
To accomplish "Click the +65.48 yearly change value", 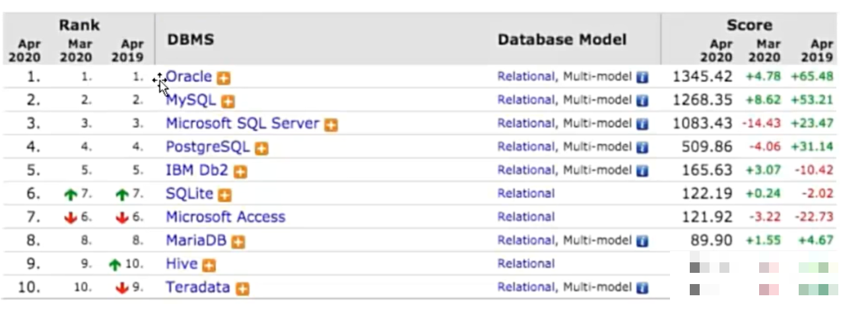I will [812, 76].
